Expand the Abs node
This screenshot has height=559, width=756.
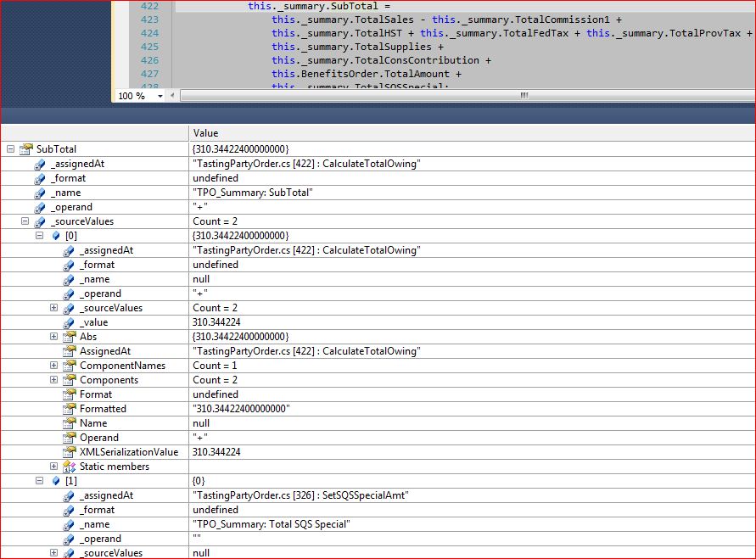tap(53, 337)
